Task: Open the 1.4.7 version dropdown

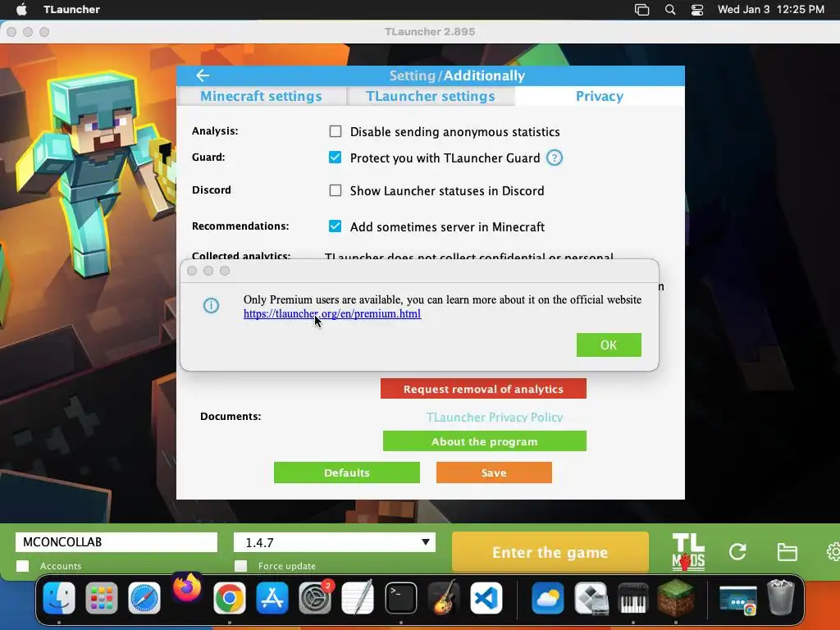Action: (x=335, y=542)
